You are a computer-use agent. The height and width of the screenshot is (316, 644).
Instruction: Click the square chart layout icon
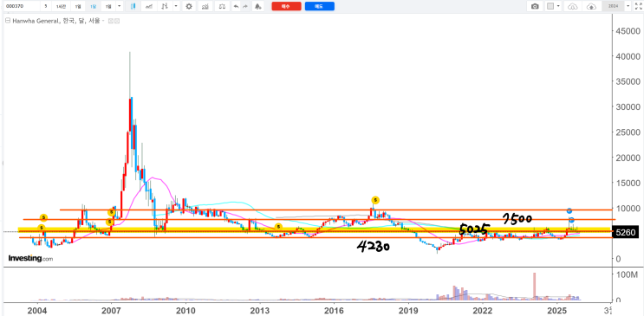[x=550, y=6]
